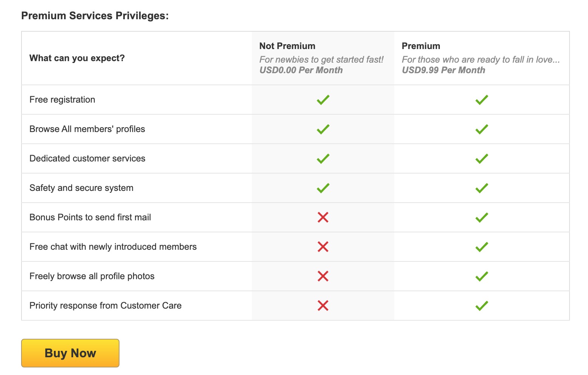Click Not Premium check for Browse All members' profiles
The height and width of the screenshot is (375, 588).
323,129
